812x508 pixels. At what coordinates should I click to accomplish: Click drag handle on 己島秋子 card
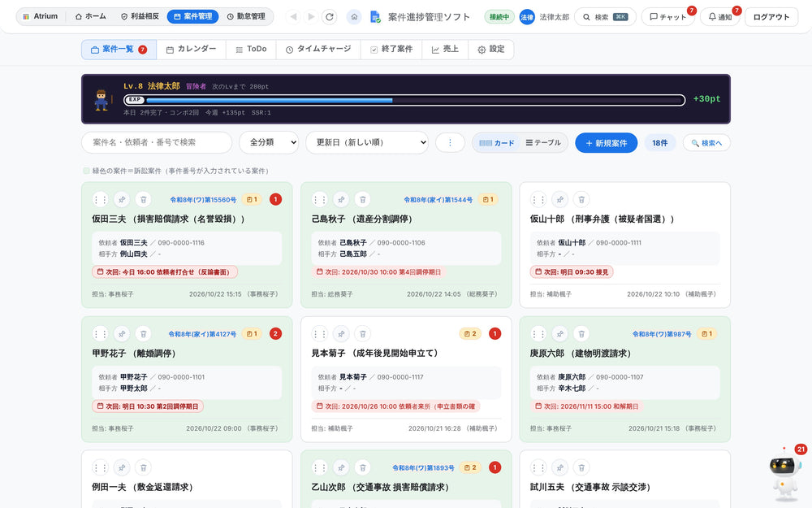coord(319,199)
